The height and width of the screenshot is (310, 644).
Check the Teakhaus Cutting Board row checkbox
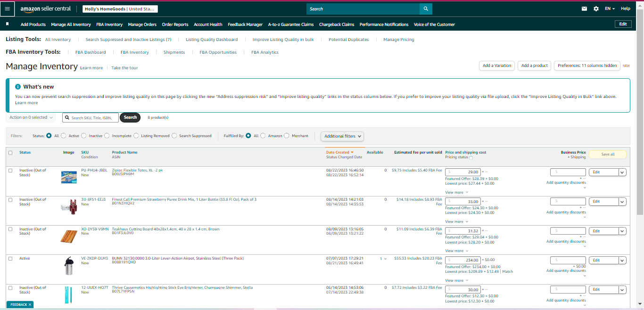(x=10, y=229)
